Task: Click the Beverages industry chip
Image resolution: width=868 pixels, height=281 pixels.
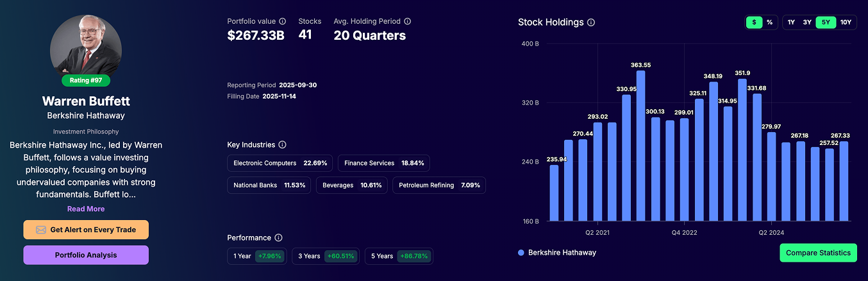Action: (x=352, y=185)
